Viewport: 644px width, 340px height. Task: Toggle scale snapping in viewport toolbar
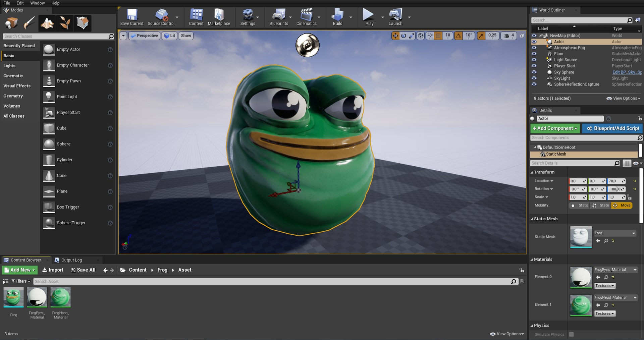(x=481, y=36)
